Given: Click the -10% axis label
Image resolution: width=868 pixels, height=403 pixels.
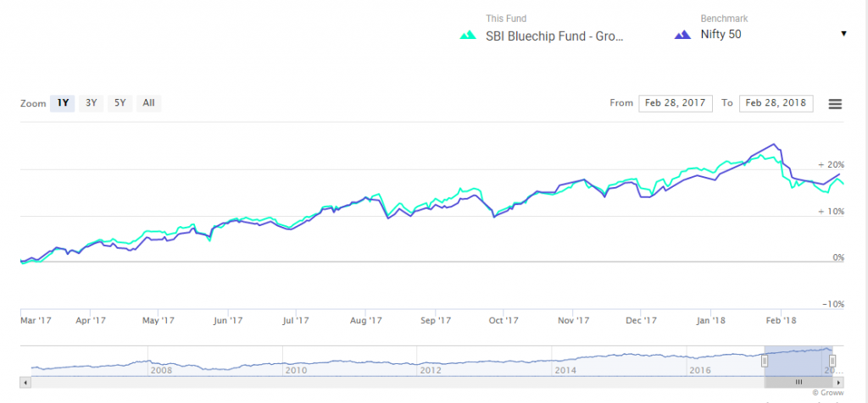Looking at the screenshot, I should 832,305.
